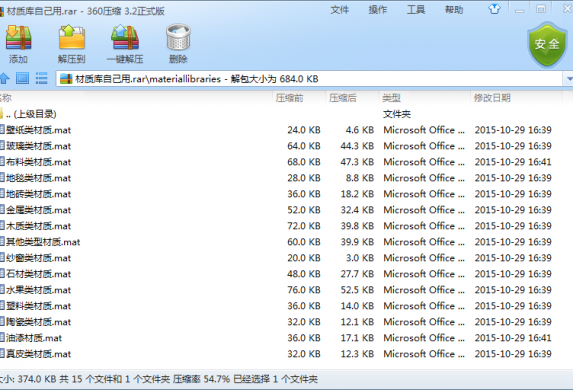
Task: Click file icon of 玻璃类材质.mat
Action: 2,146
